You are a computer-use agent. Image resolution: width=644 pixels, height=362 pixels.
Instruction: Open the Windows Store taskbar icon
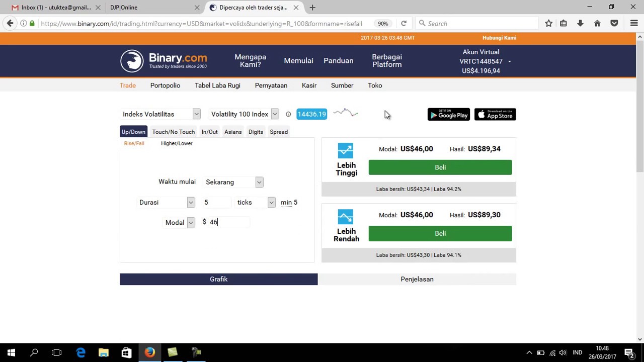coord(126,352)
